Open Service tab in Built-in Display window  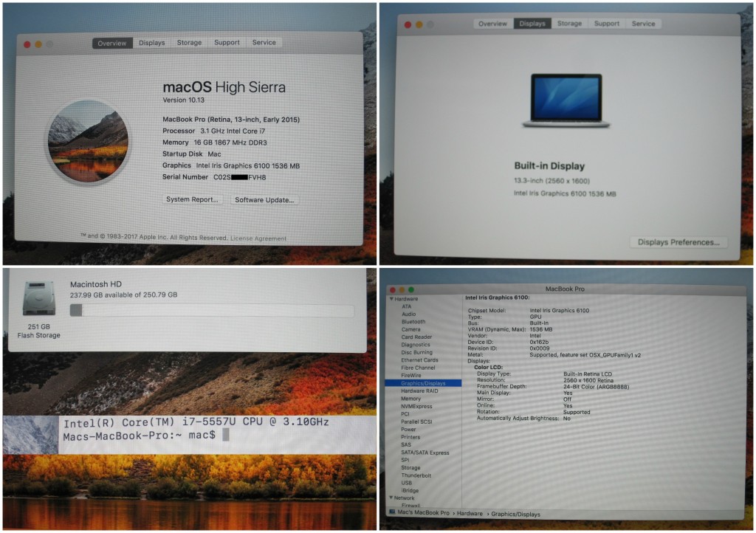[643, 24]
